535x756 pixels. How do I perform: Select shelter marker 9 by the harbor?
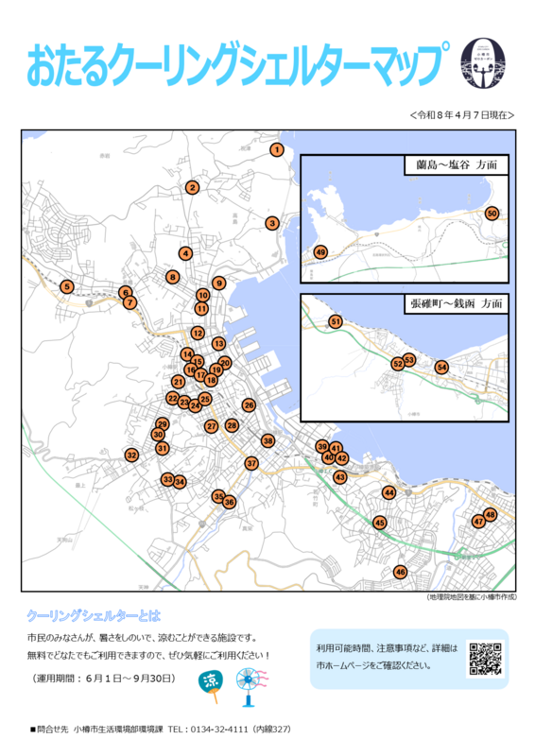[219, 283]
